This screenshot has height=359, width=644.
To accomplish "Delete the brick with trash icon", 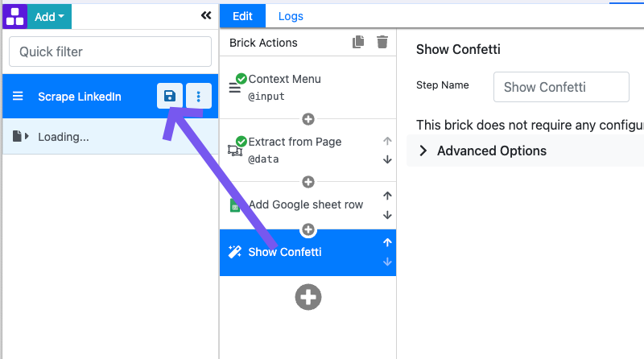I will pyautogui.click(x=382, y=43).
